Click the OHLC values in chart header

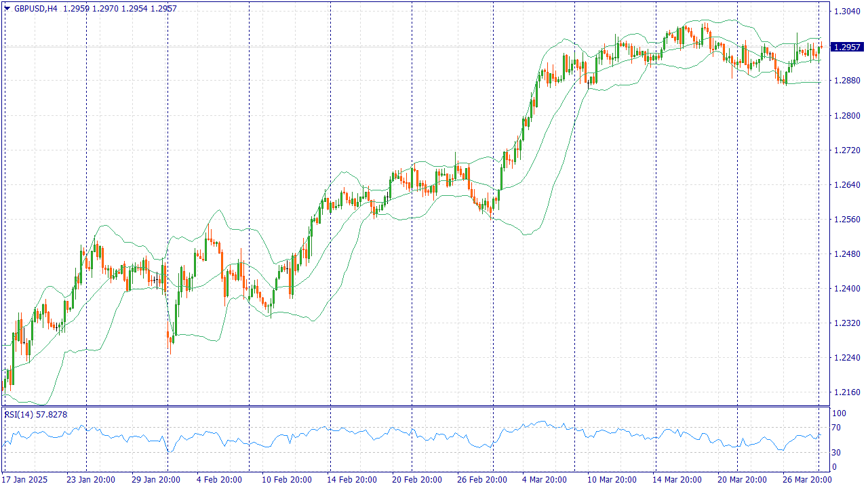click(120, 9)
